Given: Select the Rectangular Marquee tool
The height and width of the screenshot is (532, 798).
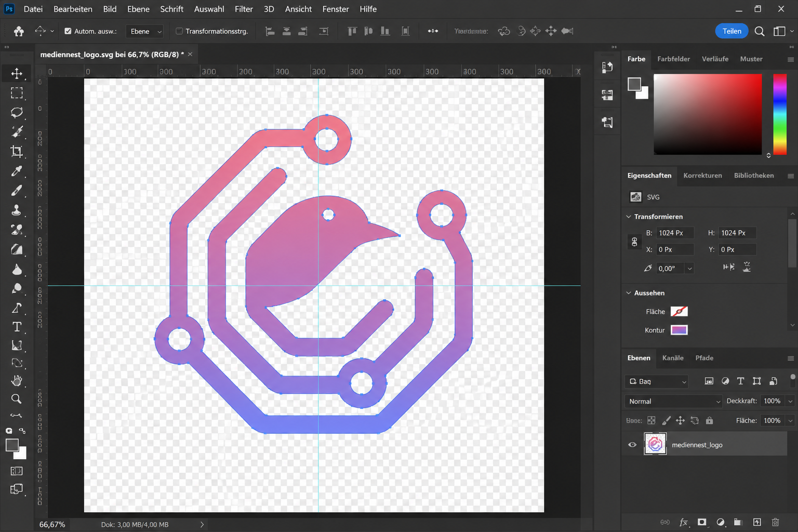Looking at the screenshot, I should 17,93.
